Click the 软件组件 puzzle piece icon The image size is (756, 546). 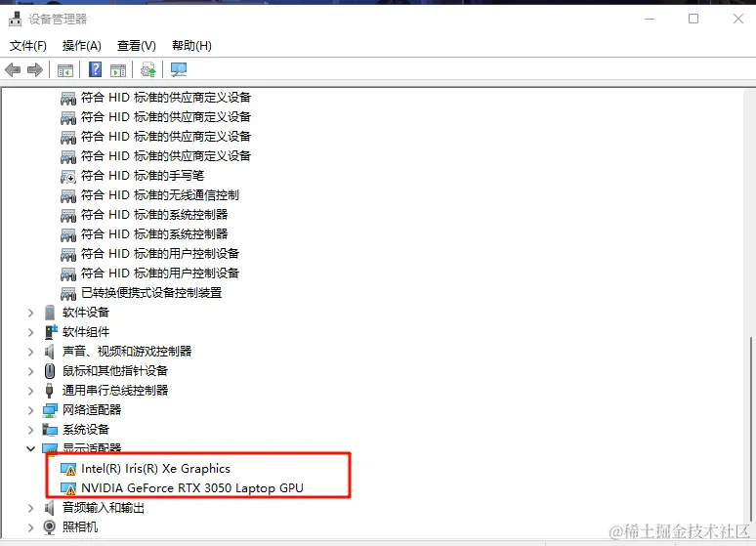pos(50,332)
